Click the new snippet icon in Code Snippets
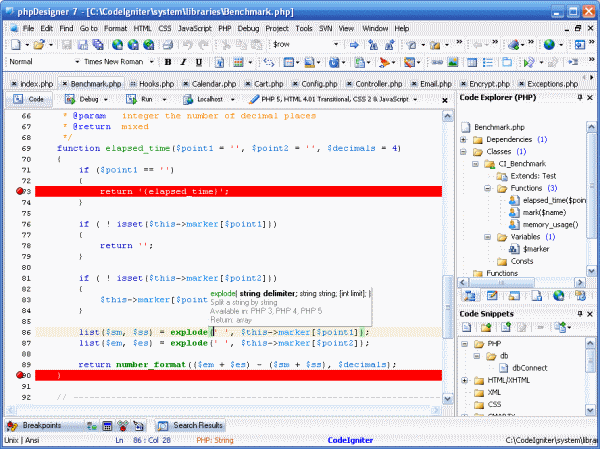The width and height of the screenshot is (600, 449). click(466, 327)
